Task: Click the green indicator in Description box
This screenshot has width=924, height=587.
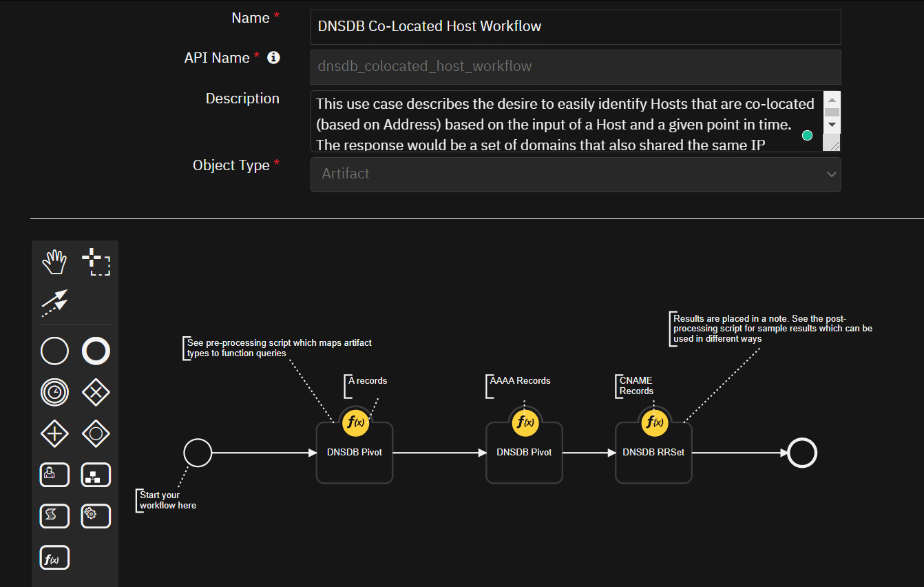Action: click(808, 136)
